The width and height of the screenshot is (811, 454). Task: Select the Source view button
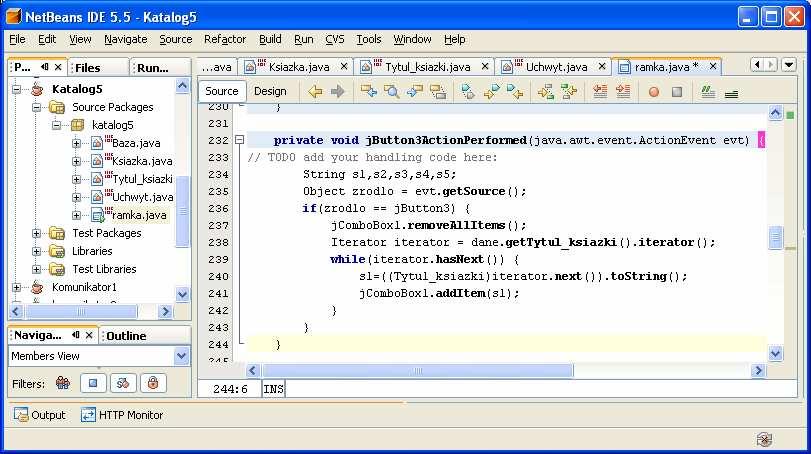click(x=221, y=91)
